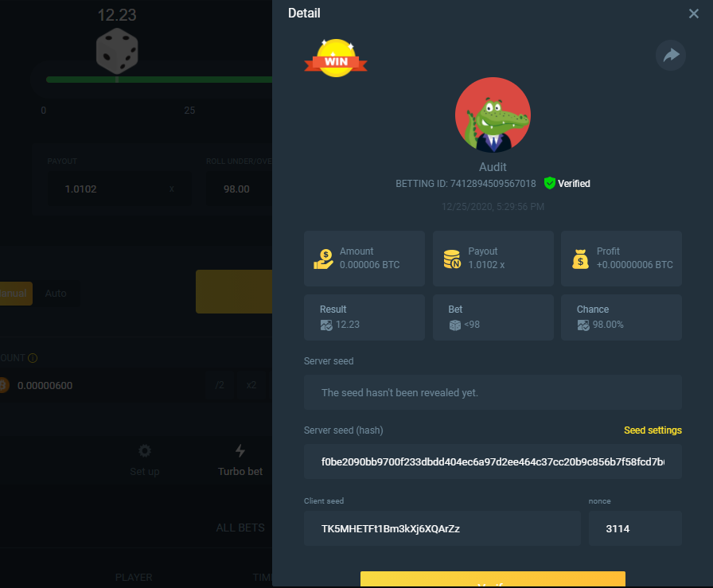Click the Payout coins icon
The height and width of the screenshot is (588, 713).
click(452, 259)
